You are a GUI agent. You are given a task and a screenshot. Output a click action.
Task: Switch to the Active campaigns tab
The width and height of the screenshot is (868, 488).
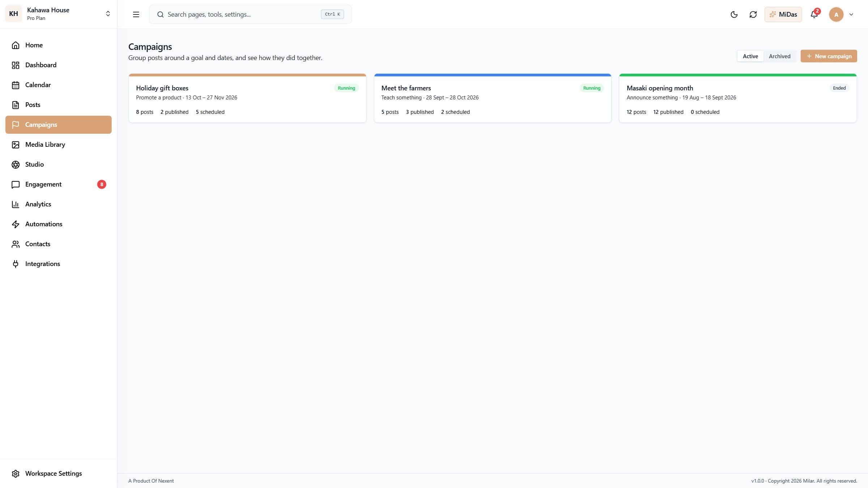point(750,56)
